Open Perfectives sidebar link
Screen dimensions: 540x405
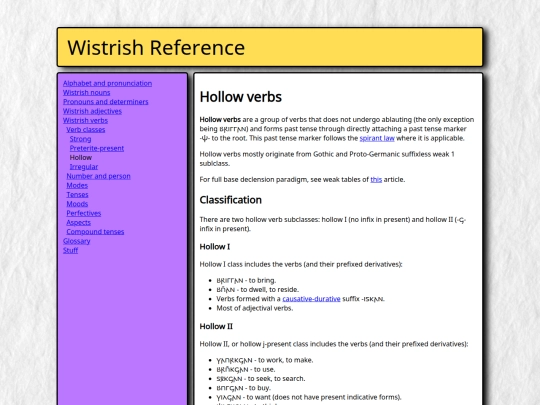point(84,214)
